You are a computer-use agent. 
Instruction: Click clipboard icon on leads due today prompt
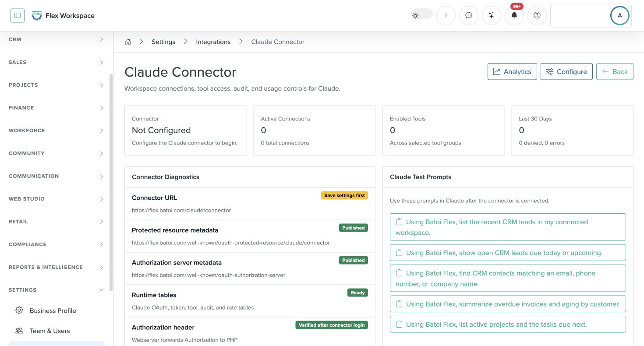coord(399,253)
